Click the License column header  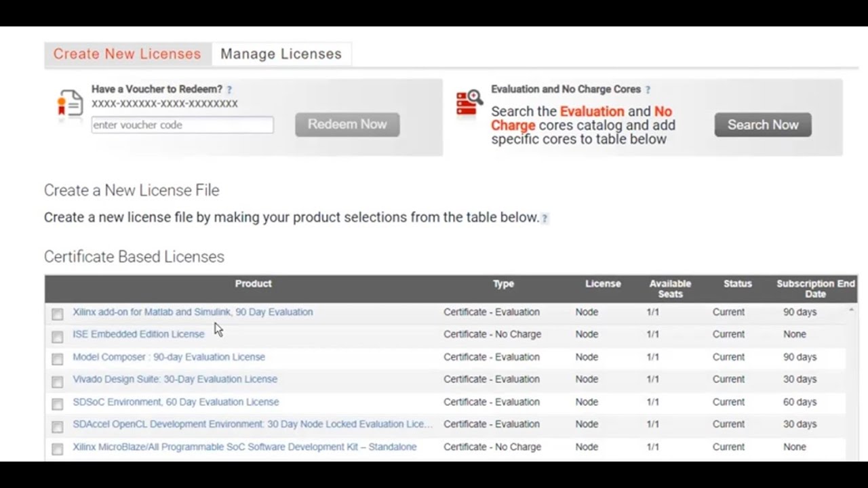coord(603,284)
